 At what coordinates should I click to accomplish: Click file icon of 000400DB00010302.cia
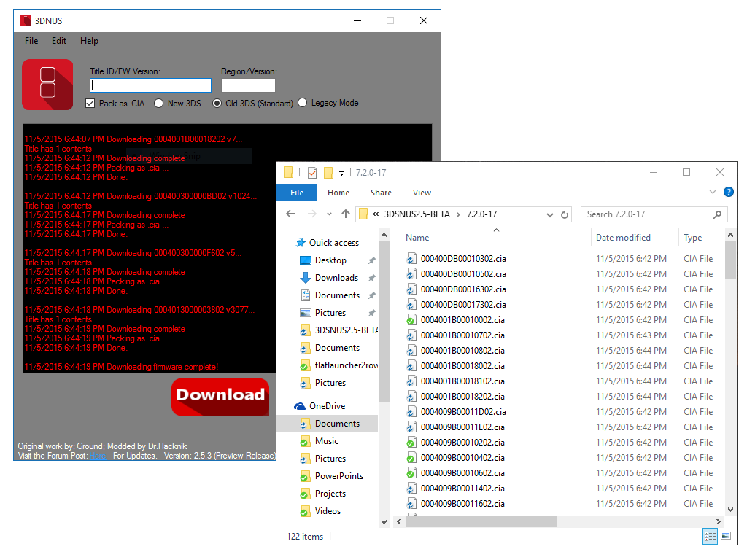point(411,259)
